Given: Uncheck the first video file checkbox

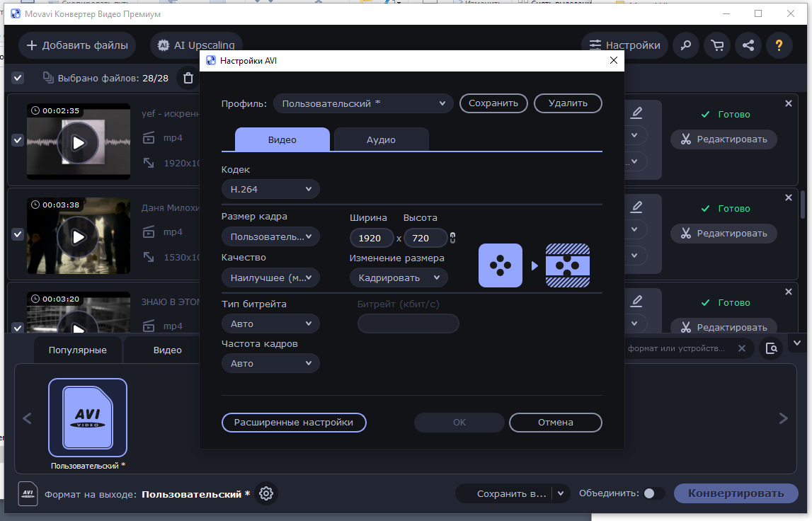Looking at the screenshot, I should (x=18, y=140).
